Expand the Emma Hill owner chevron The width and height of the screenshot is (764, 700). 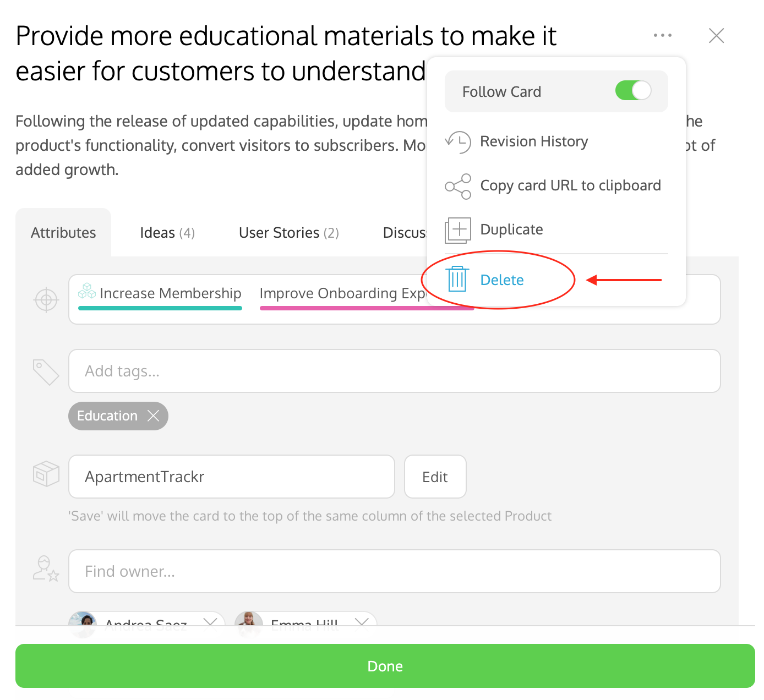(x=361, y=622)
